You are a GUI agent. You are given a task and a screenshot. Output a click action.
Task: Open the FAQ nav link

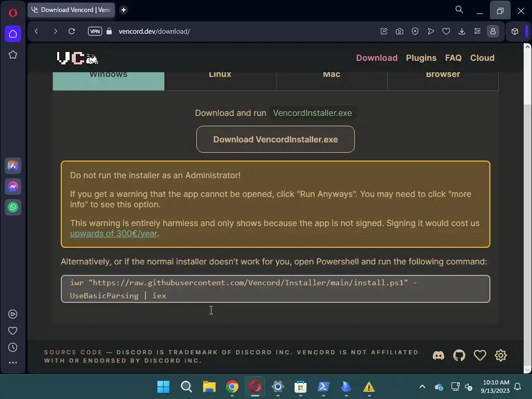[x=453, y=58]
